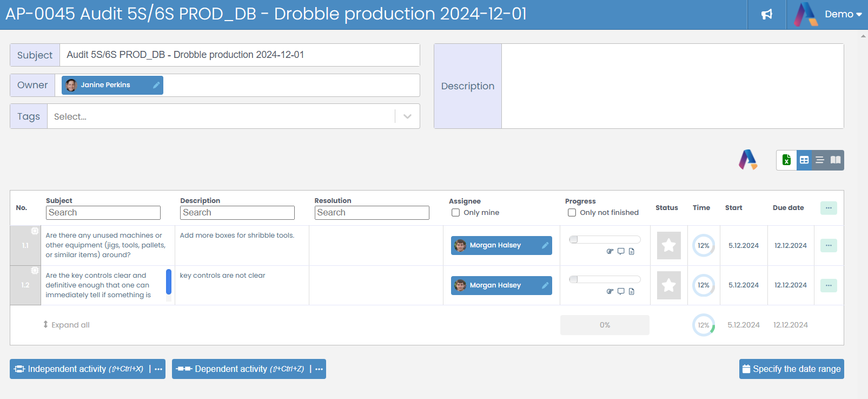Viewport: 868px width, 399px height.
Task: Open the book reading view icon
Action: point(836,160)
